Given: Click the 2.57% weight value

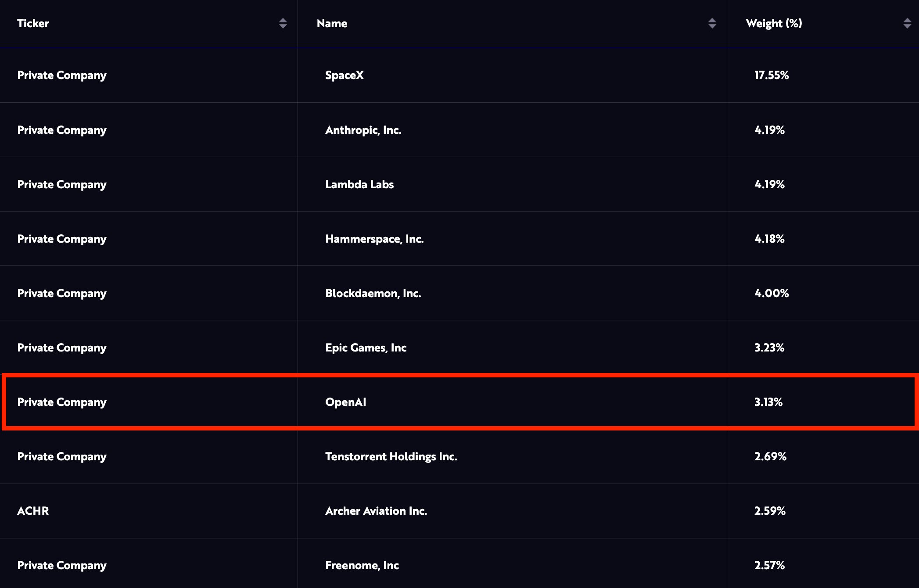Looking at the screenshot, I should (x=769, y=565).
